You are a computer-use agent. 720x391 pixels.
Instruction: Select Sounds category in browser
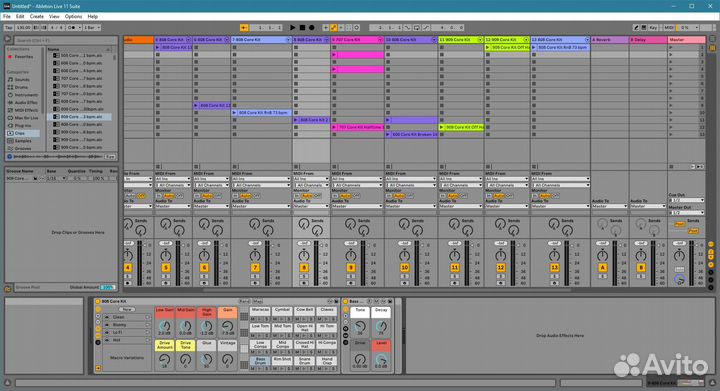pos(22,79)
